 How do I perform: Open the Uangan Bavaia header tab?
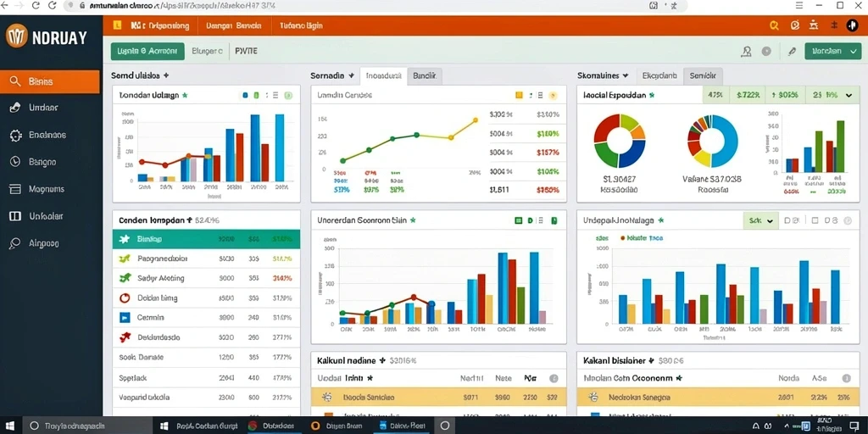pos(233,25)
